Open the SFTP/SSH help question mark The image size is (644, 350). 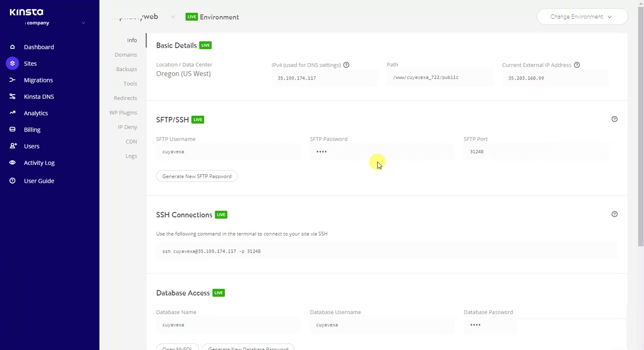[614, 119]
